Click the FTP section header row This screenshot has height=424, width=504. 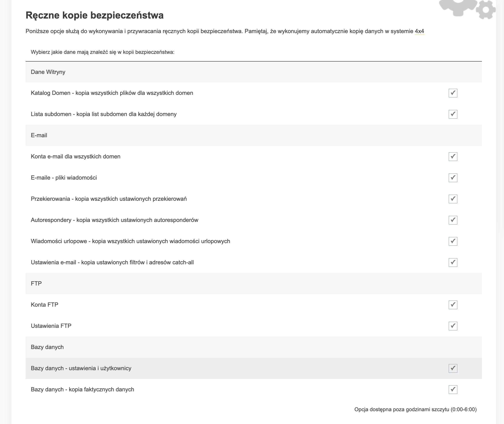[x=254, y=284]
